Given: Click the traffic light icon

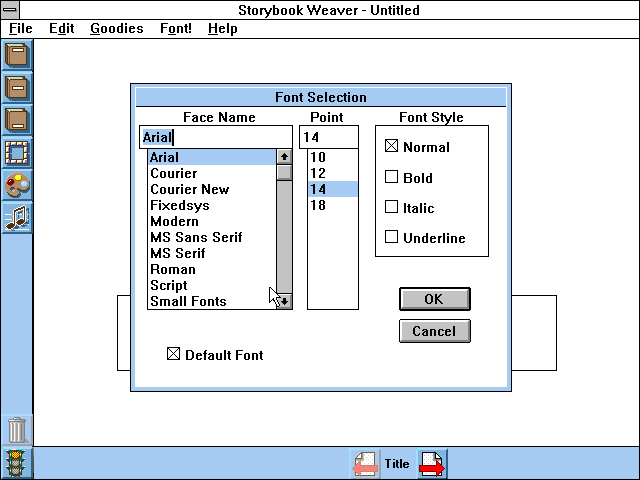Looking at the screenshot, I should coord(16,463).
